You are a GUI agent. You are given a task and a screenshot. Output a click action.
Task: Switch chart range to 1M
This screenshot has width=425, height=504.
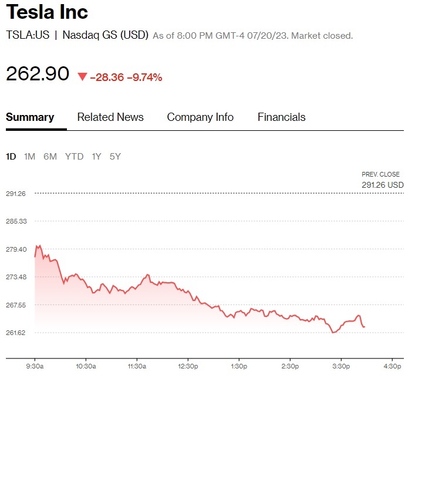(29, 157)
